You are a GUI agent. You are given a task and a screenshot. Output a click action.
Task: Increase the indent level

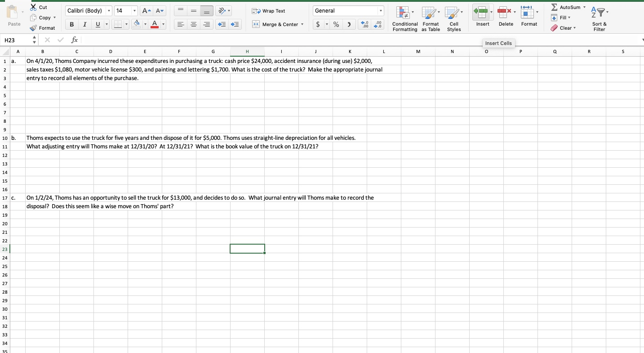pos(235,24)
